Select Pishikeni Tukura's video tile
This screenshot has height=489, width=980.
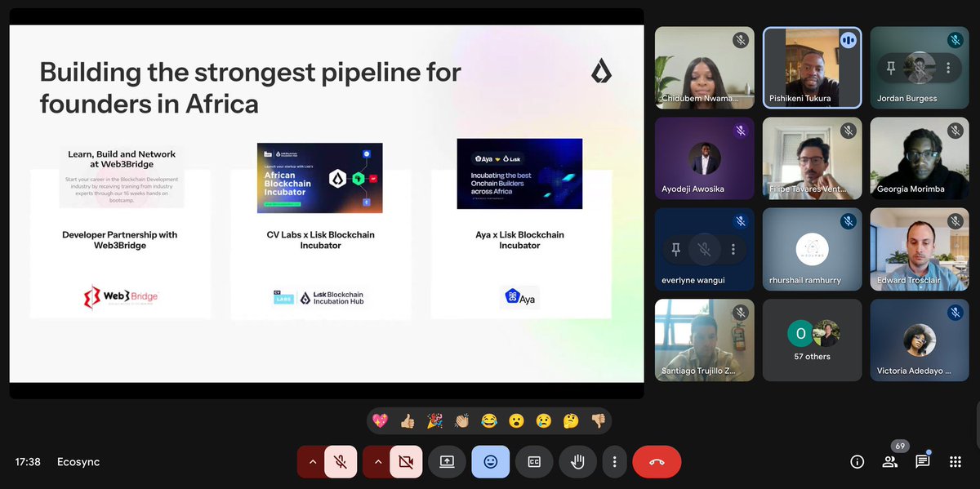click(x=812, y=67)
